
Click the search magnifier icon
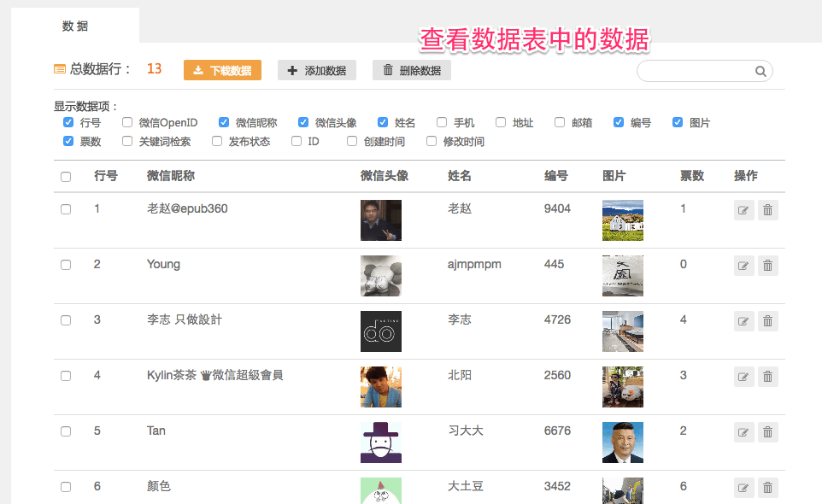click(x=760, y=72)
